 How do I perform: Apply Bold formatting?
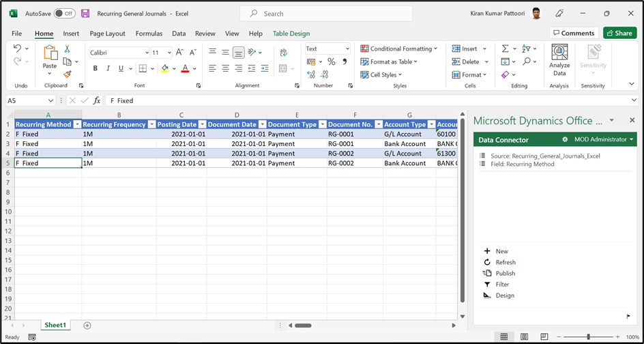coord(96,68)
